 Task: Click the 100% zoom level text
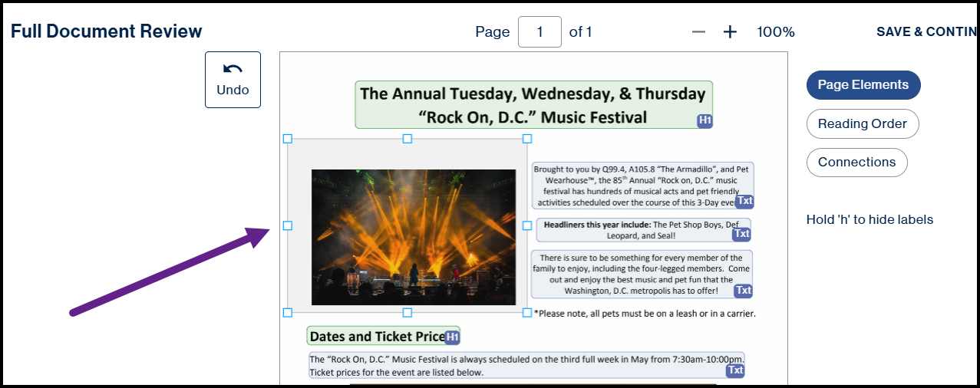[776, 32]
